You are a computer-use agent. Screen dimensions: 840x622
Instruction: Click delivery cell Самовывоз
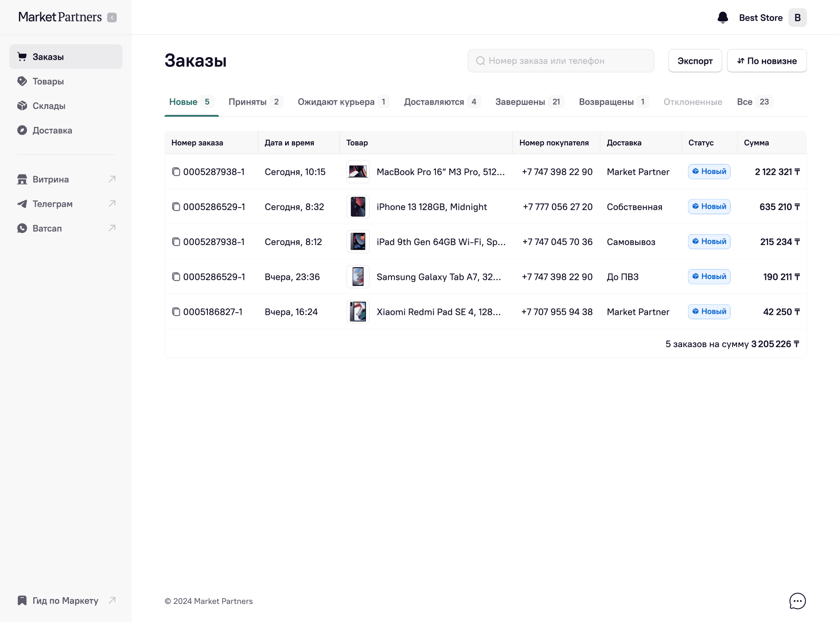click(631, 242)
